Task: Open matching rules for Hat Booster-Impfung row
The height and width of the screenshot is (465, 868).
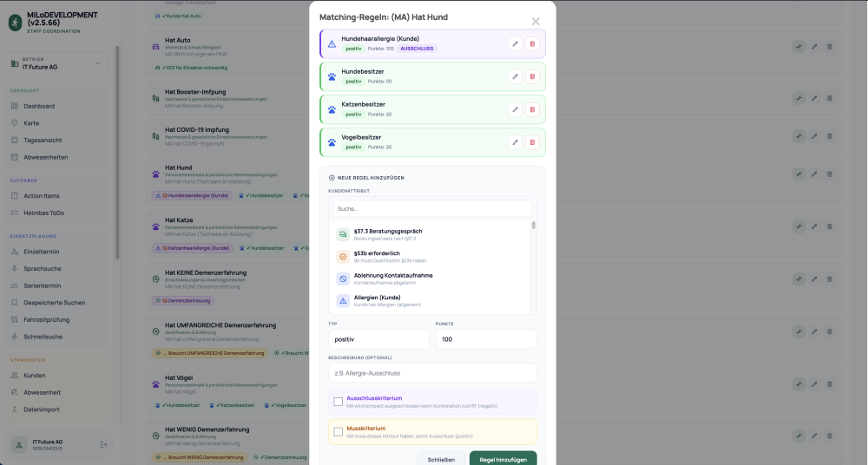Action: click(799, 99)
